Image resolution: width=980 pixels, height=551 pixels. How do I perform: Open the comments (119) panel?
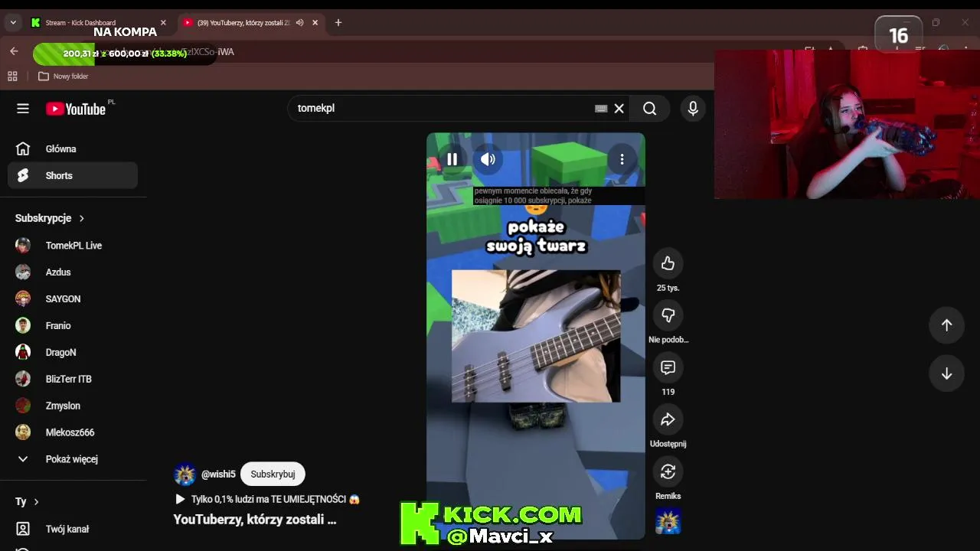(668, 367)
